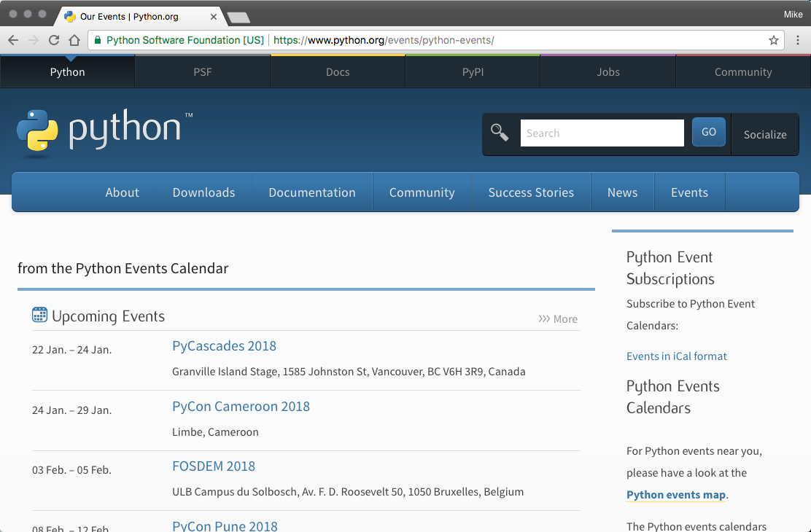
Task: Show more upcoming events via More link
Action: click(x=558, y=319)
